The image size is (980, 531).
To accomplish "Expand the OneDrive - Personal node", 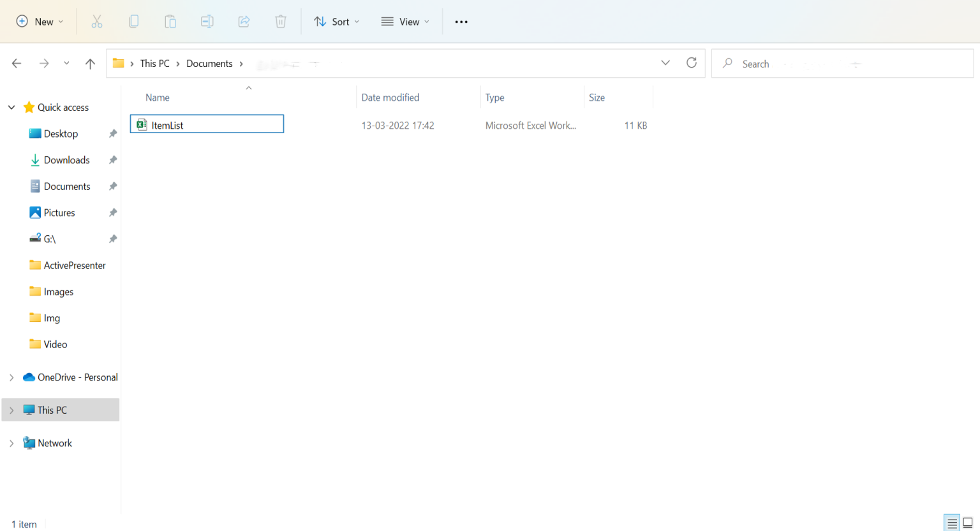I will (x=11, y=377).
